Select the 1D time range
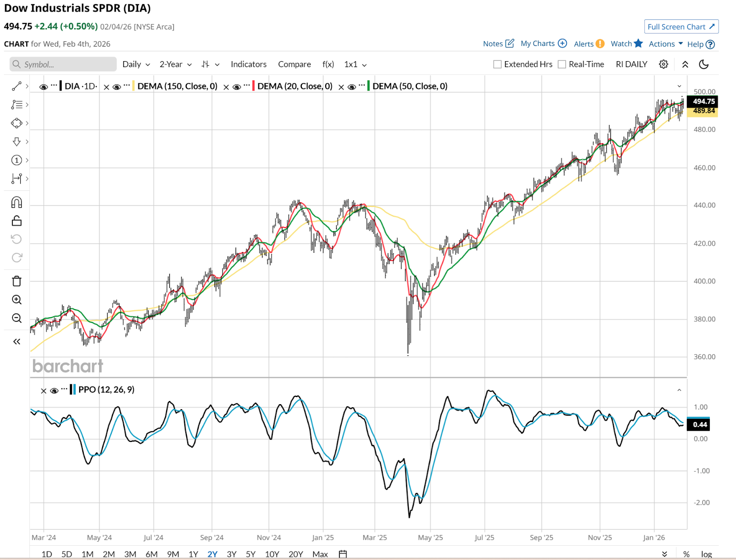The image size is (736, 560). tap(46, 554)
